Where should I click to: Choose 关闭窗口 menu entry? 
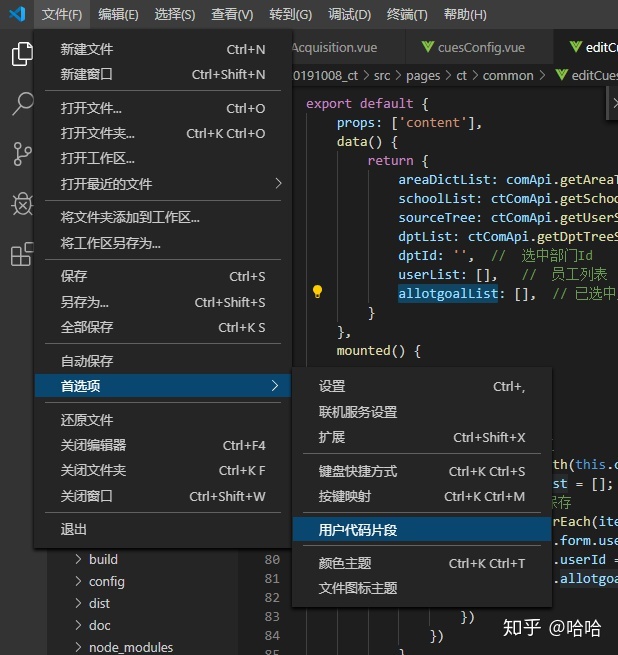coord(163,496)
